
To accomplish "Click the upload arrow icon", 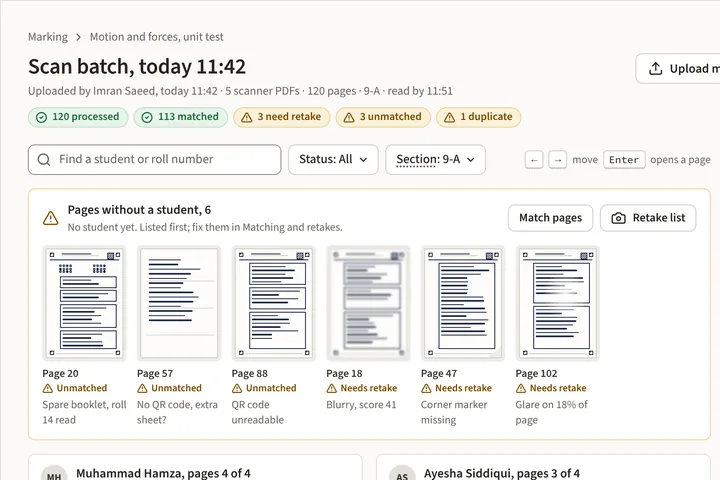I will tap(655, 68).
